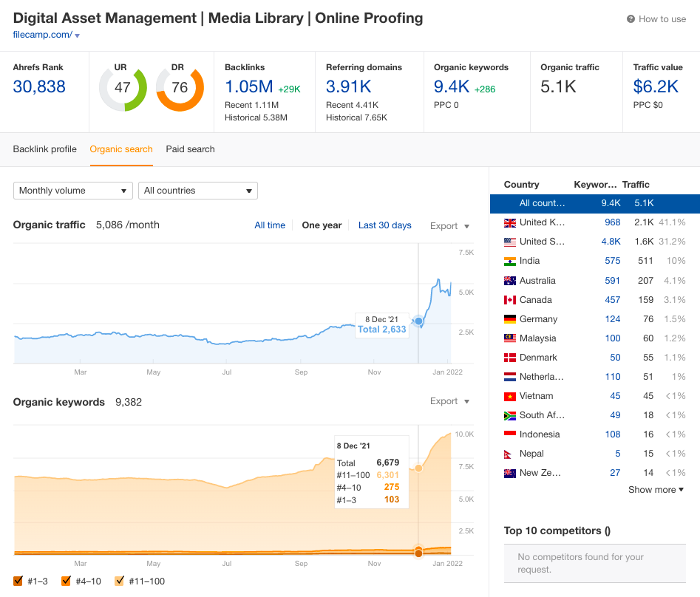Click the United States flag icon
Screen dimensions: 700x597
pos(510,242)
